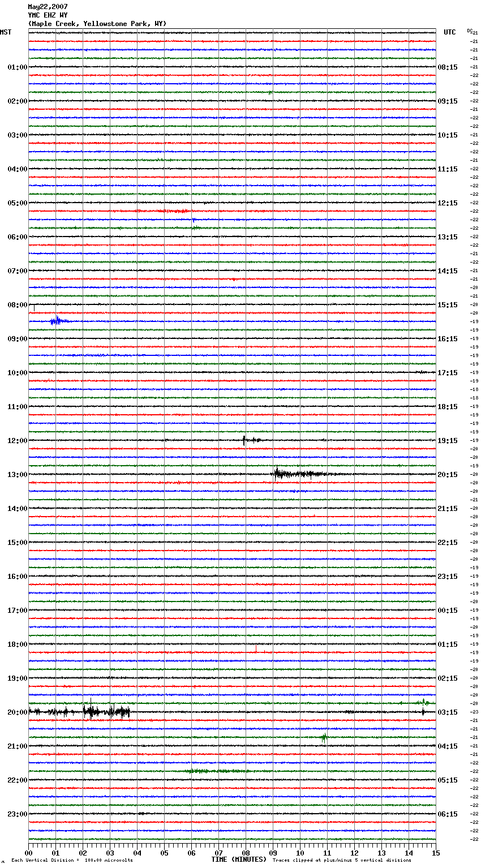481x868 pixels.
Task: Click the 17:15 UTC time label
Action: (x=448, y=373)
